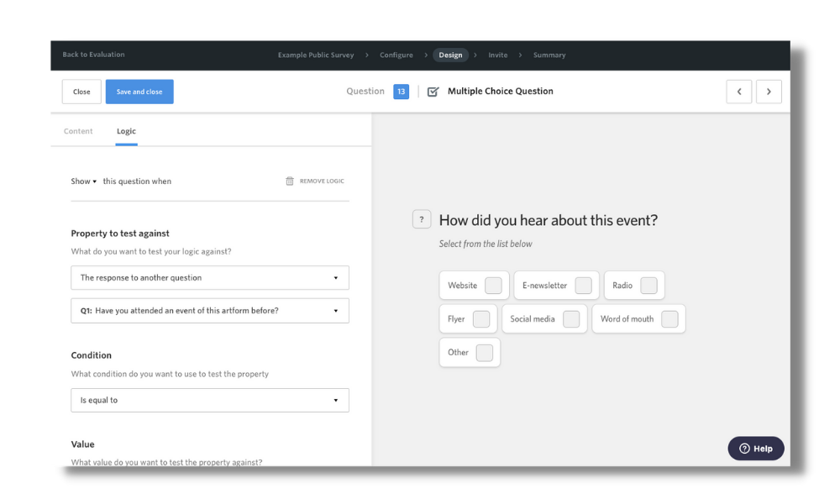Go to the Configure step
The image size is (840, 504).
(x=396, y=55)
